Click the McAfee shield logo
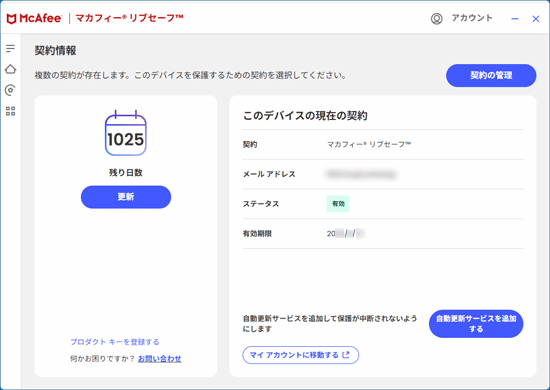Viewport: 550px width, 390px height. coord(11,19)
